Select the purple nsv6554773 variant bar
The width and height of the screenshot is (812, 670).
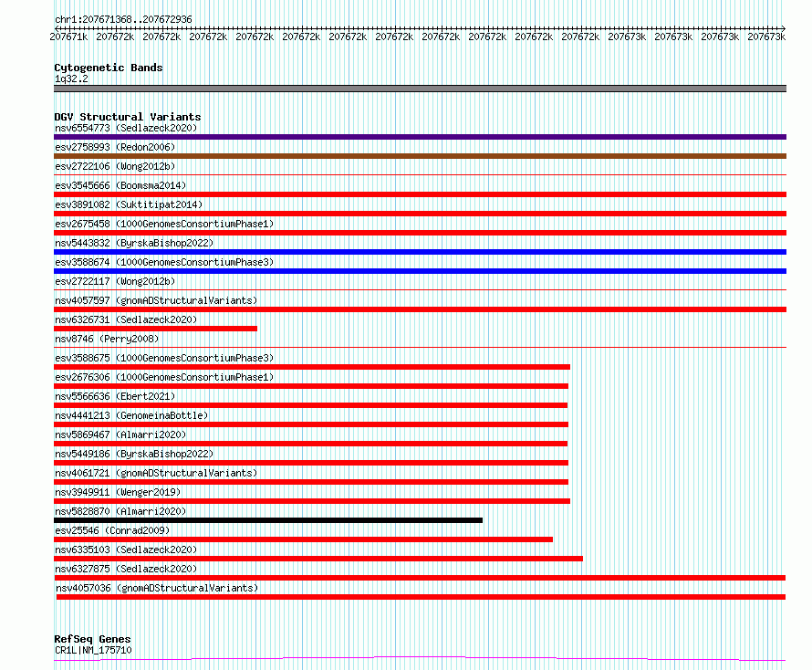tap(420, 137)
